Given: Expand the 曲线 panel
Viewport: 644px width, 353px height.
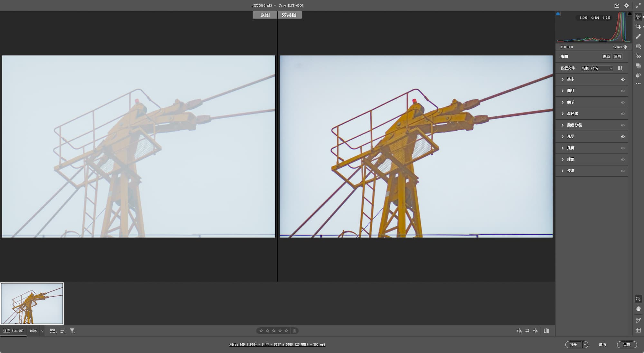Looking at the screenshot, I should (571, 91).
